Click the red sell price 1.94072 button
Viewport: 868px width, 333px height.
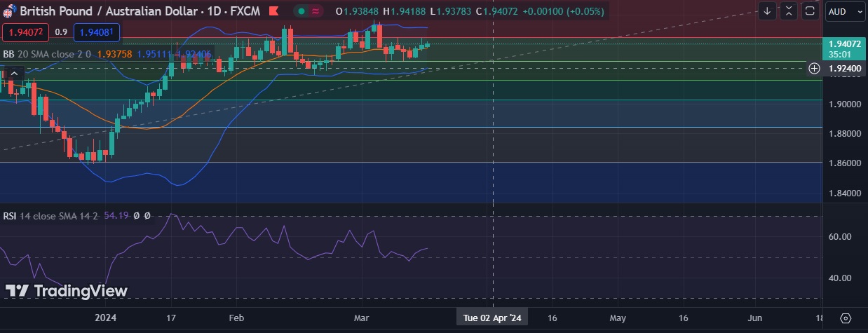tap(25, 32)
